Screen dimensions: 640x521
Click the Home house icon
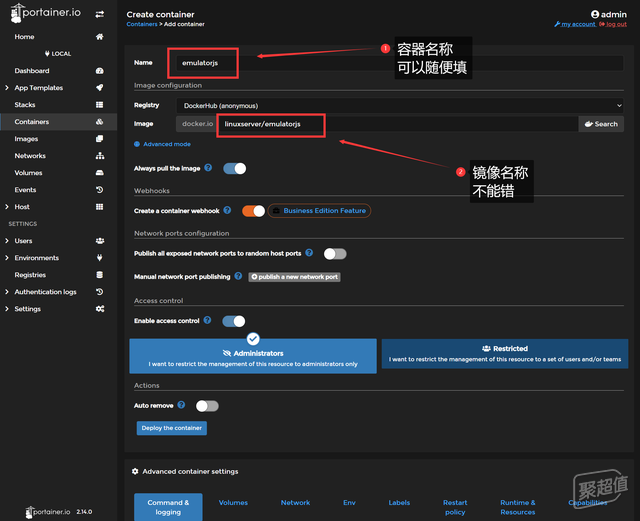click(x=100, y=37)
